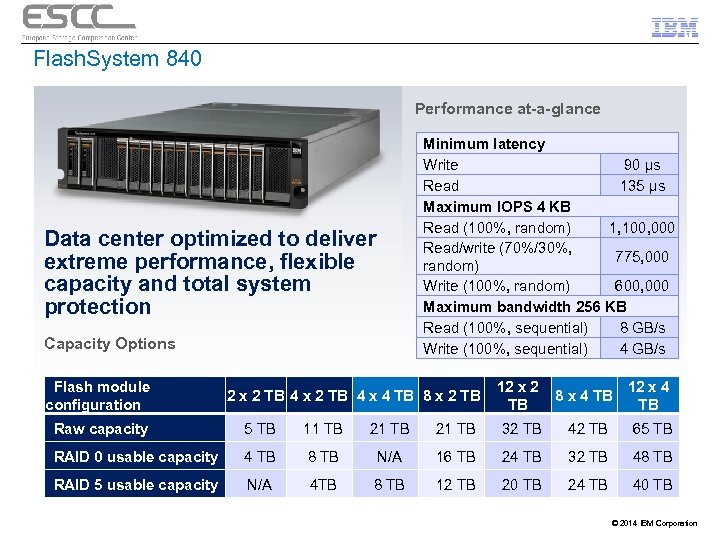
Task: Click the '12 x 2 TB' column header
Action: pos(518,395)
